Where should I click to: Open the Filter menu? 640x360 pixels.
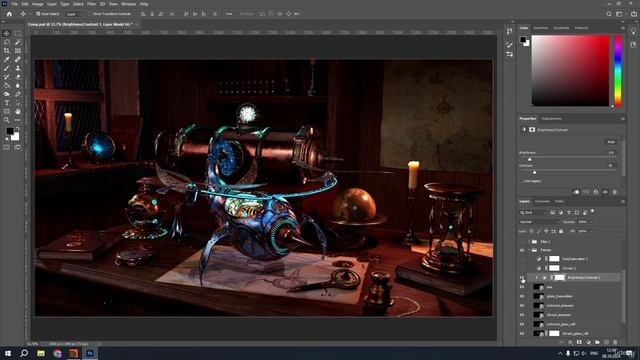tap(91, 4)
